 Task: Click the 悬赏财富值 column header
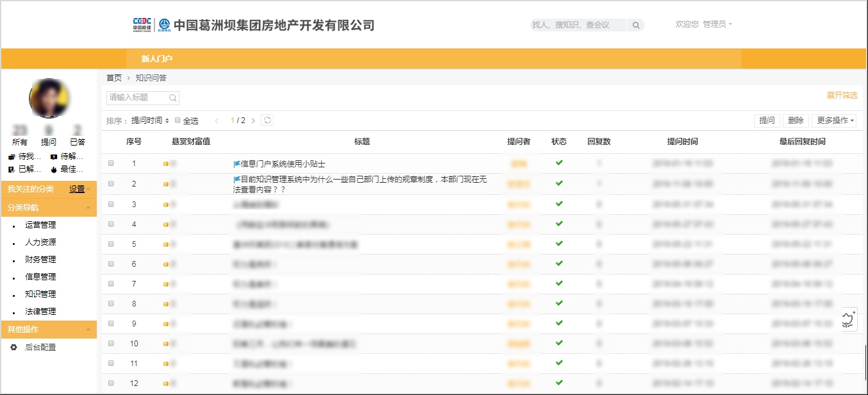pos(191,142)
